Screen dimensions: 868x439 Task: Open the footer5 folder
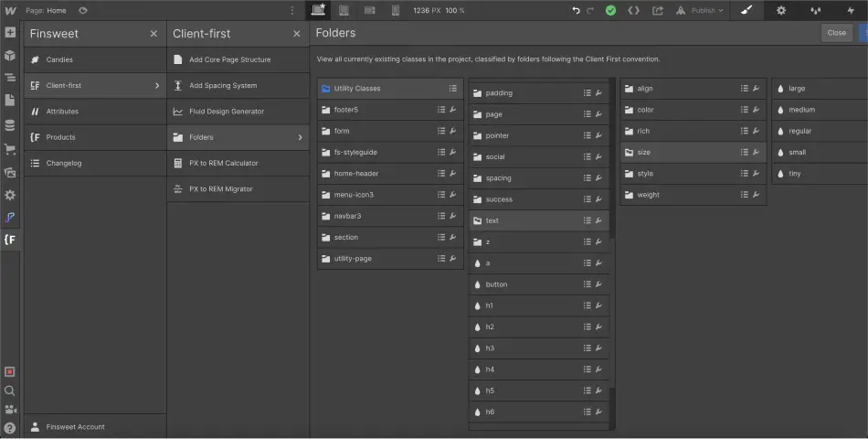tap(390, 110)
